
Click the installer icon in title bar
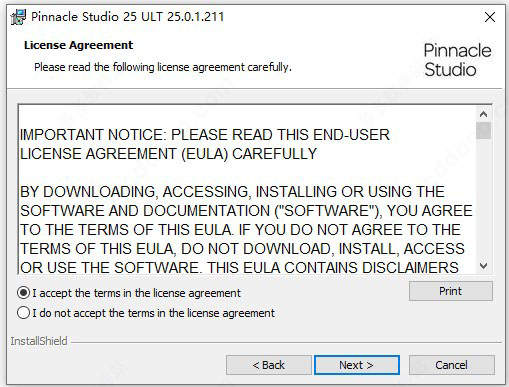(x=18, y=17)
